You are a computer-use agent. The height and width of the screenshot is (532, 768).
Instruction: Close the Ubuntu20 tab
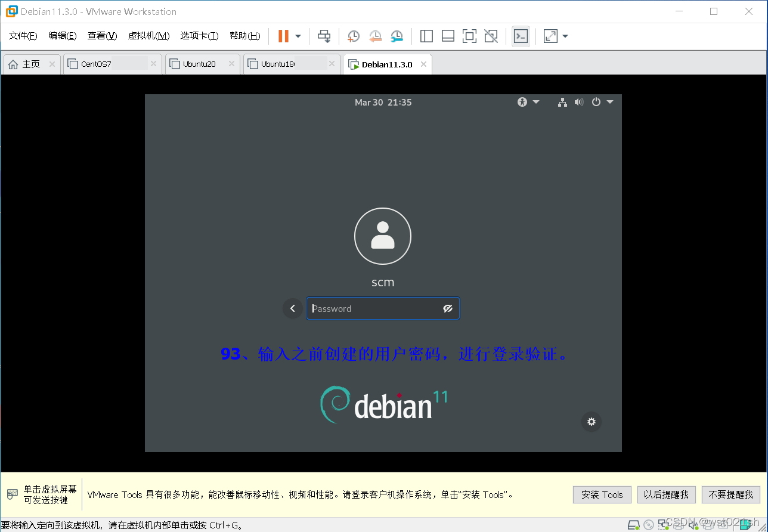pos(231,64)
